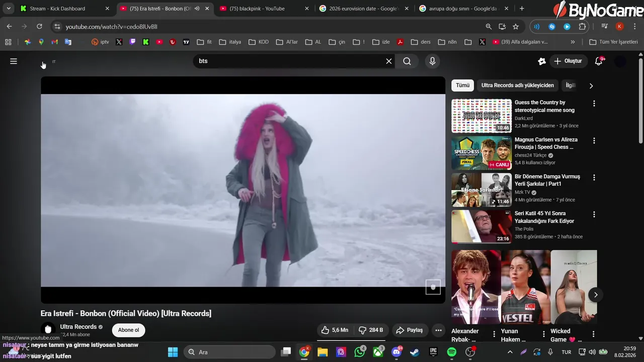644x362 pixels.
Task: Go back with the browser back arrow
Action: click(9, 26)
